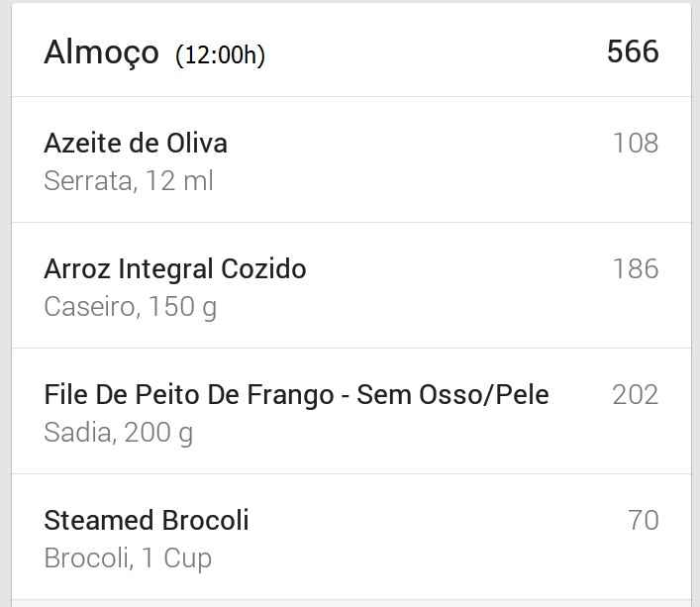Tap the 12 ml serving amount
Screen dimensions: 700x607
click(179, 181)
